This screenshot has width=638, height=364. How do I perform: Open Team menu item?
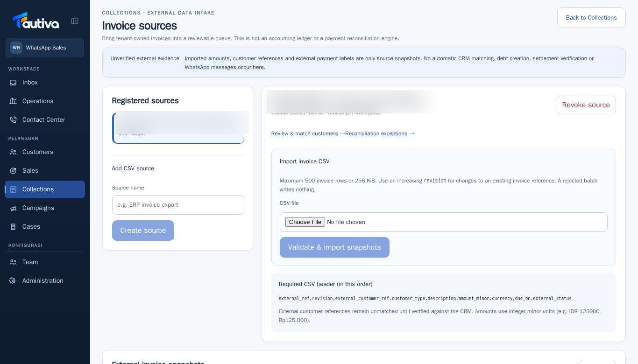point(45,262)
